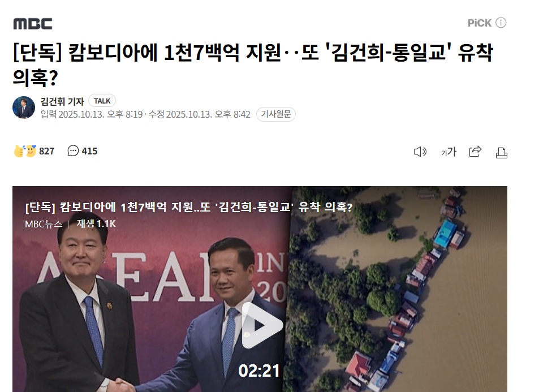Open the 기사원문 original article button
Image resolution: width=539 pixels, height=392 pixels.
(x=276, y=114)
